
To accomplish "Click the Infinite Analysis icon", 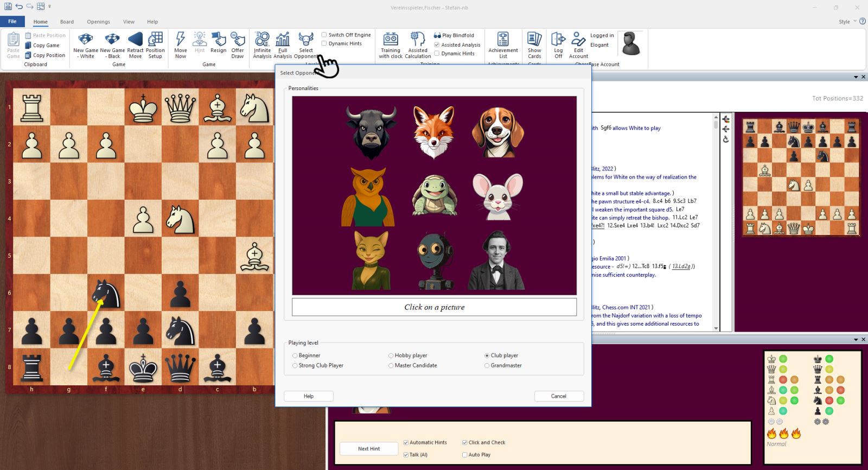I will pos(262,45).
